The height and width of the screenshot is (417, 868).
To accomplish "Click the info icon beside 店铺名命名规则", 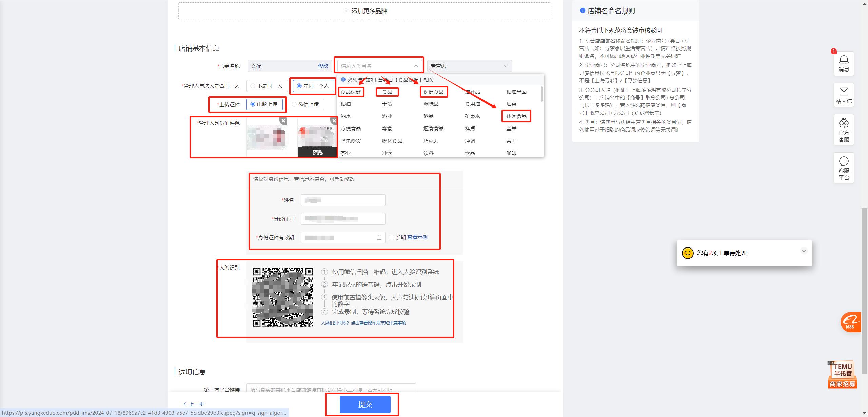I will pos(582,11).
